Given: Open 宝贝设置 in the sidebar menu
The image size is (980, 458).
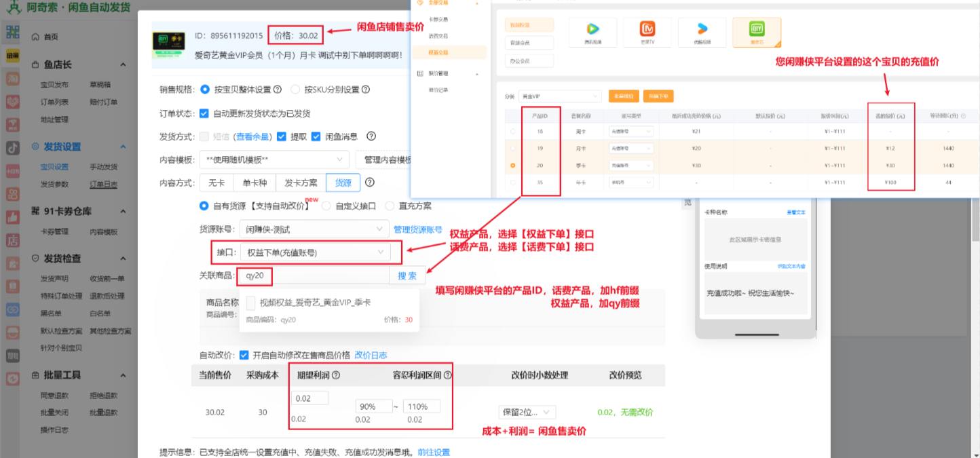Looking at the screenshot, I should click(54, 167).
